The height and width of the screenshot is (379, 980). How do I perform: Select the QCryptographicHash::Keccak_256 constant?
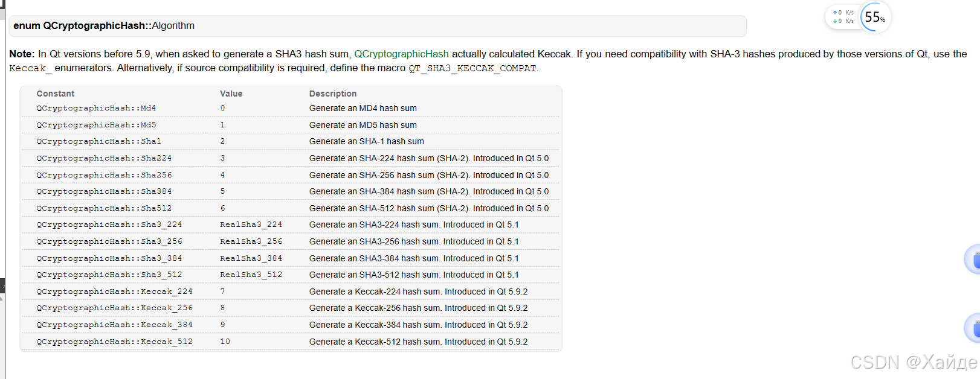coord(115,308)
